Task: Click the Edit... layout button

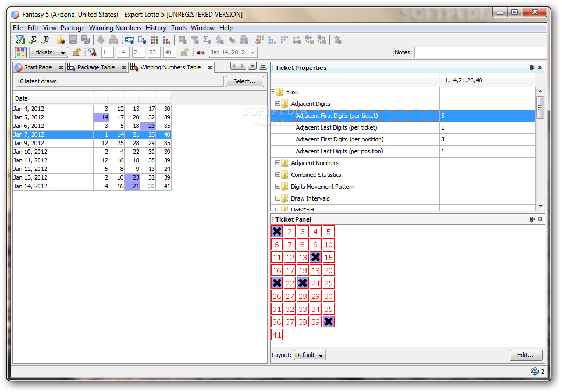Action: tap(526, 355)
